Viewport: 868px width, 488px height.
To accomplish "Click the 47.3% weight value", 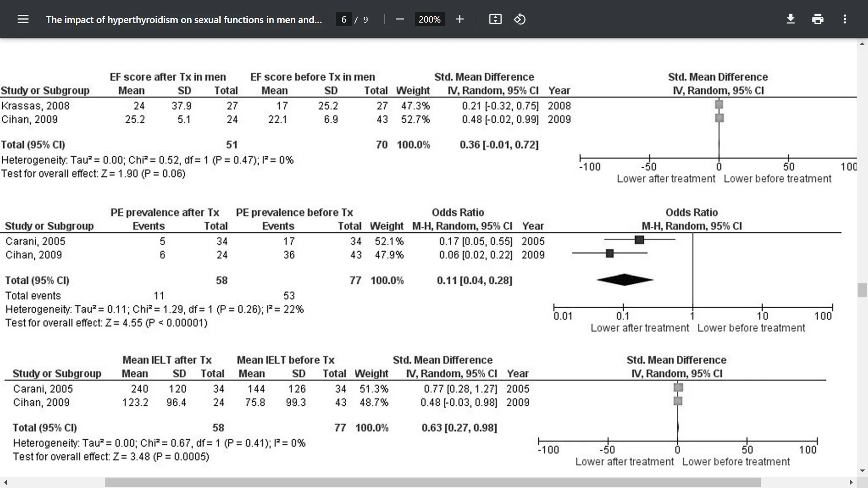I will pyautogui.click(x=415, y=106).
